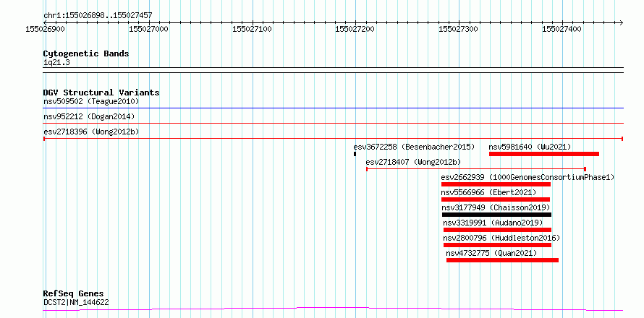Click the nsv3177949 (Chaisson2019) label
Viewport: 644px width, 318px height.
(496, 207)
